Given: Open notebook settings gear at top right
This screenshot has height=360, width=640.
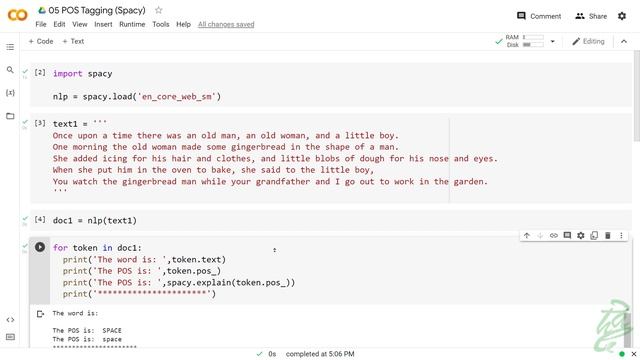Looking at the screenshot, I should click(622, 16).
